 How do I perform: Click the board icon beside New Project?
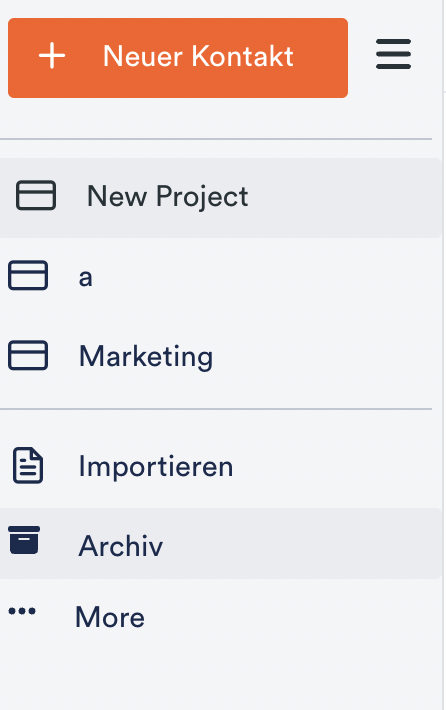pyautogui.click(x=36, y=196)
